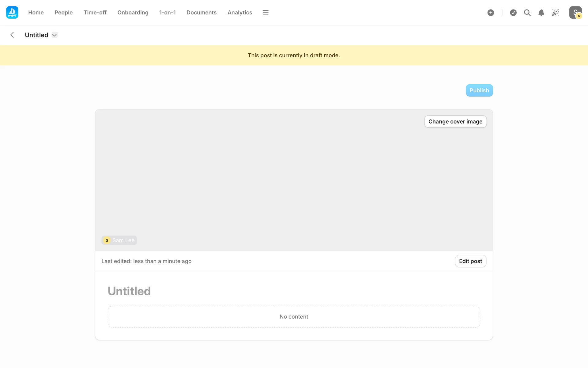Open the tasks checkmark icon
588x368 pixels.
pos(513,13)
